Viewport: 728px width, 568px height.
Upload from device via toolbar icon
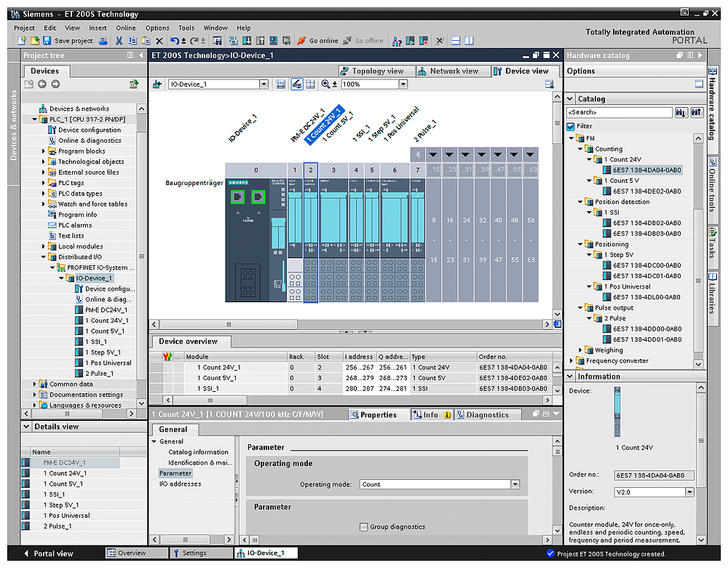pos(260,41)
